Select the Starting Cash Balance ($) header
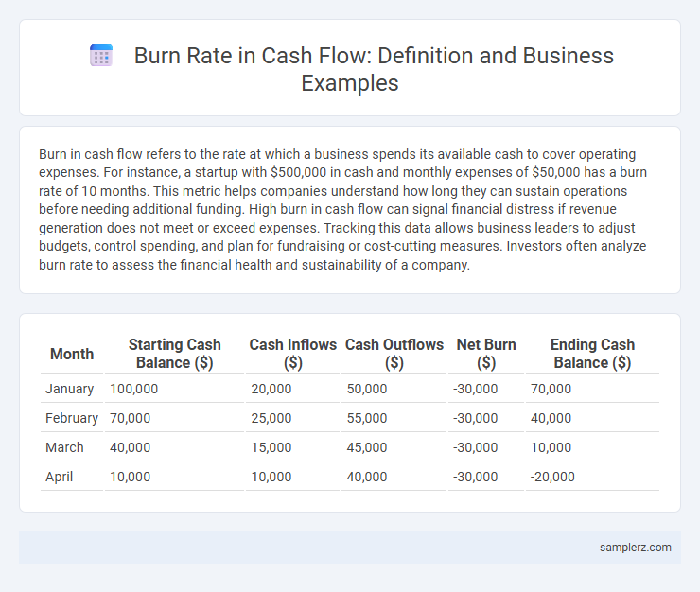The height and width of the screenshot is (592, 700). (x=175, y=354)
